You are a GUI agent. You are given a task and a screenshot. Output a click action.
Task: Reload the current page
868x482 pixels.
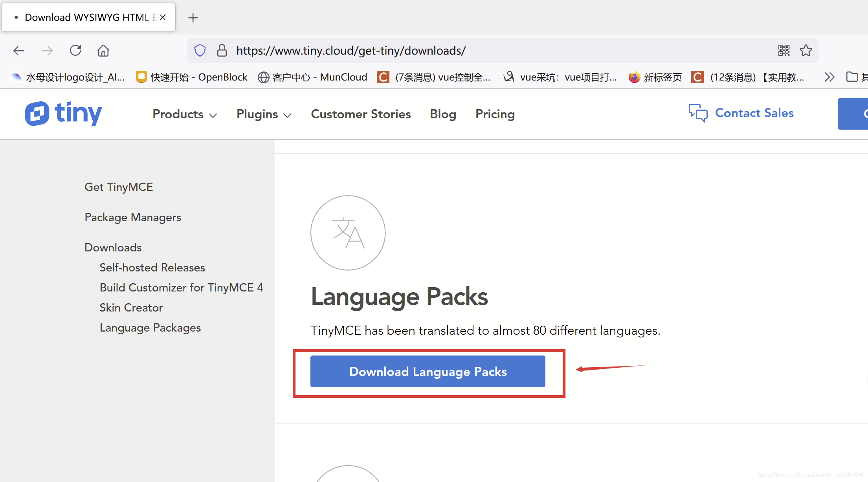coord(75,51)
